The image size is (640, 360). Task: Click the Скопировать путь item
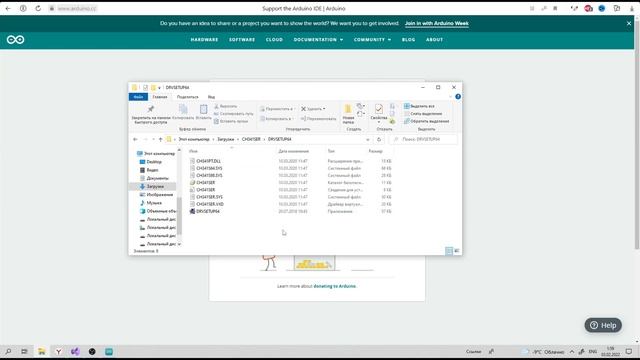click(233, 113)
